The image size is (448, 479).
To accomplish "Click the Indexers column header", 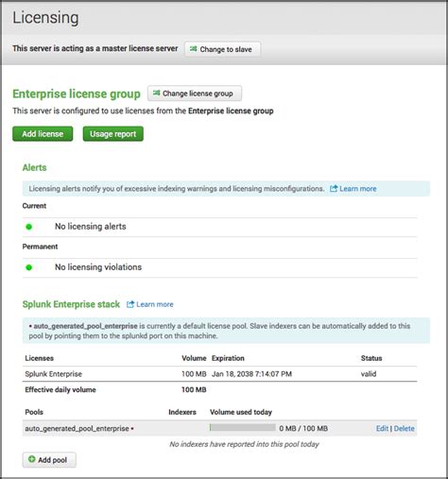I will (182, 412).
